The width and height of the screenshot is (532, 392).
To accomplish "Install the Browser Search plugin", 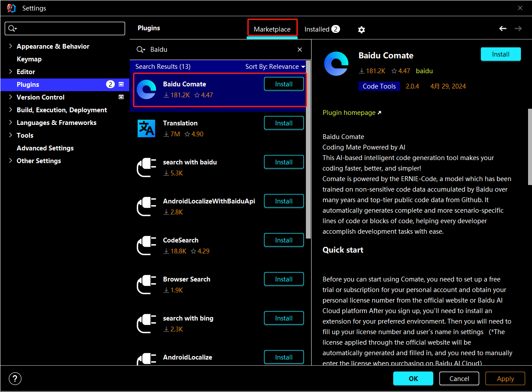I will point(284,279).
